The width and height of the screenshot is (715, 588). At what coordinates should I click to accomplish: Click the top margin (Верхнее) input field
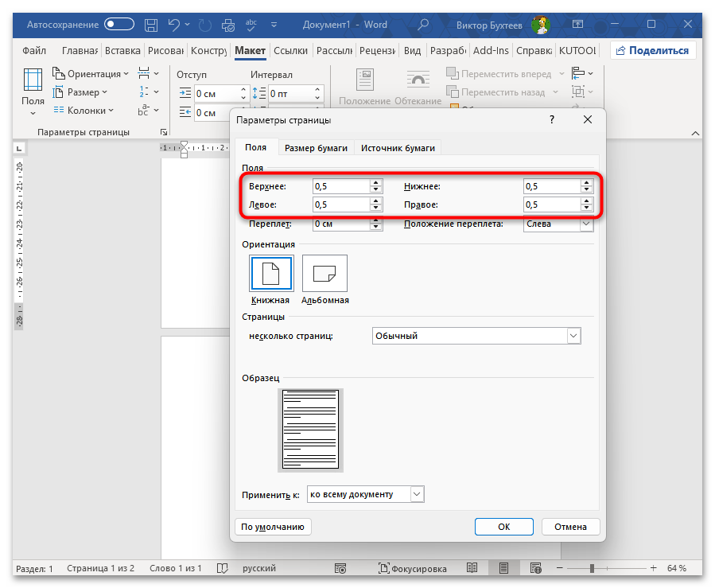[x=340, y=186]
